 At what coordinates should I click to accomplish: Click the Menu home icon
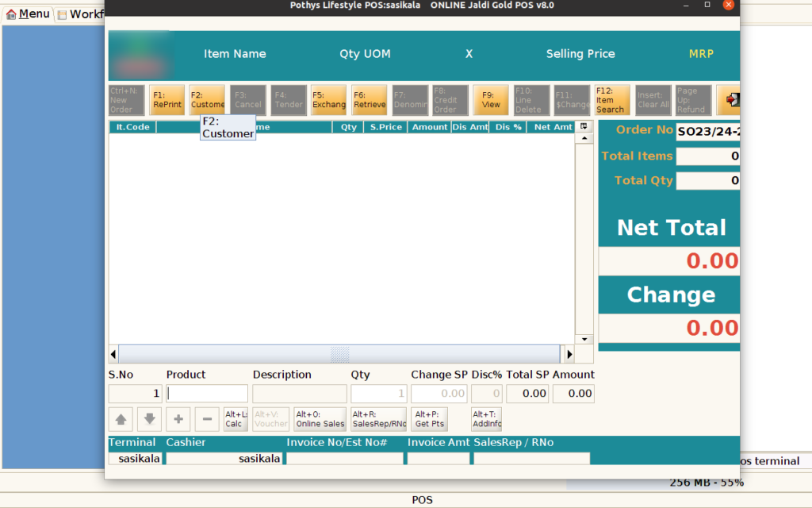coord(11,14)
